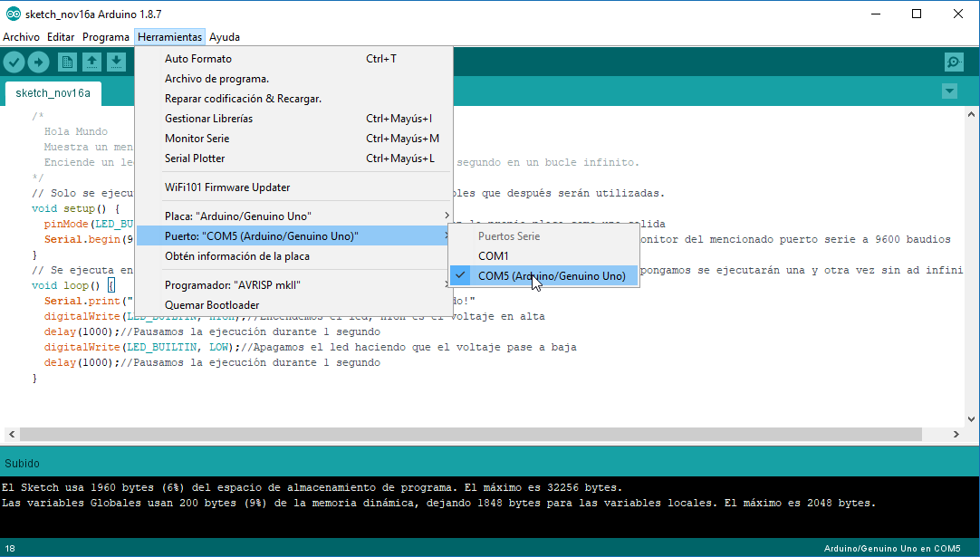Select Archivo de programa entry

[x=293, y=79]
